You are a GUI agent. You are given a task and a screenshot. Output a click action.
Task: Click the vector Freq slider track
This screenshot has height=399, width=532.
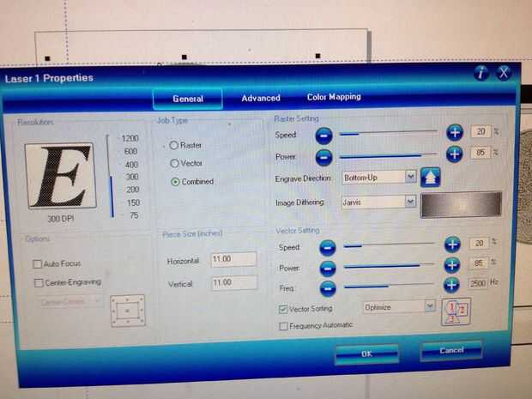point(390,286)
